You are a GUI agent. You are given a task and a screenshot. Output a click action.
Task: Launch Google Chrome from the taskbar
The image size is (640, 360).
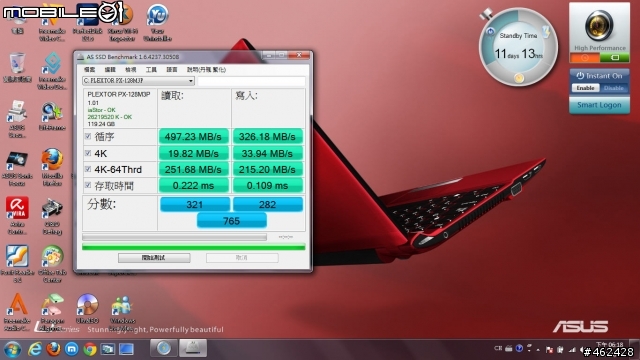point(90,349)
